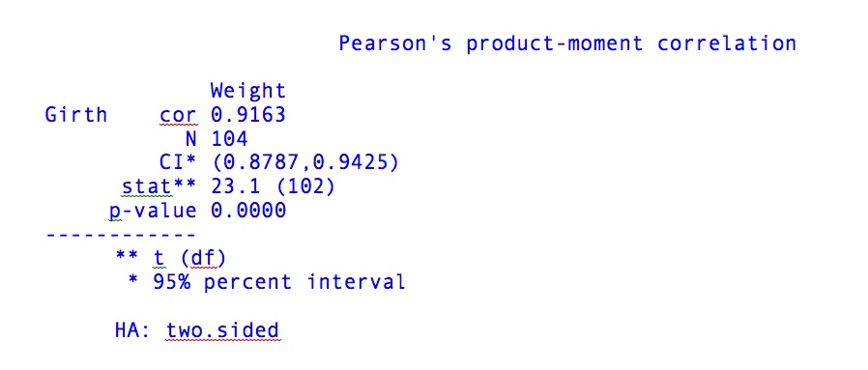Click the CI* label
The height and width of the screenshot is (370, 868).
(178, 162)
